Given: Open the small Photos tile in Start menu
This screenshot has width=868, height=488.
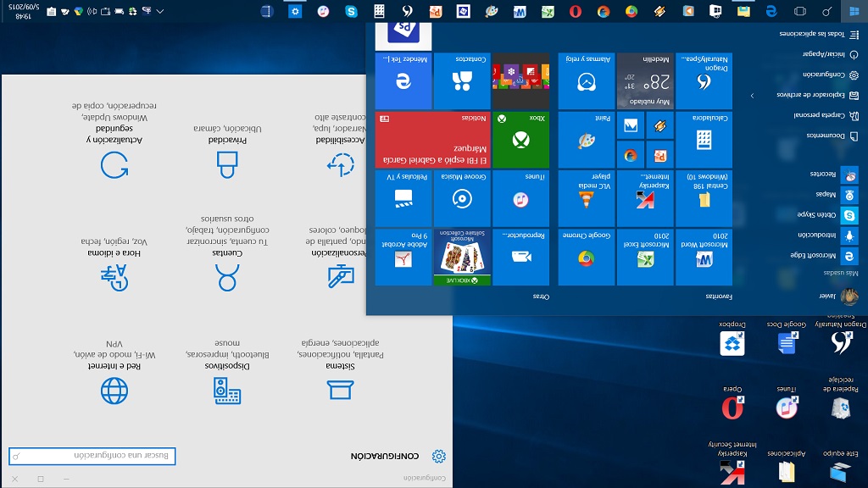Looking at the screenshot, I should click(x=631, y=125).
